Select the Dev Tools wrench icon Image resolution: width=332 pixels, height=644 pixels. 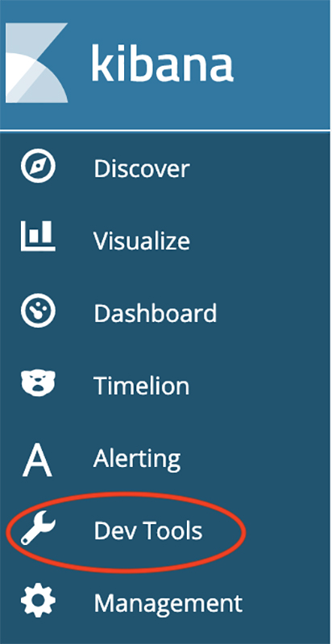38,530
